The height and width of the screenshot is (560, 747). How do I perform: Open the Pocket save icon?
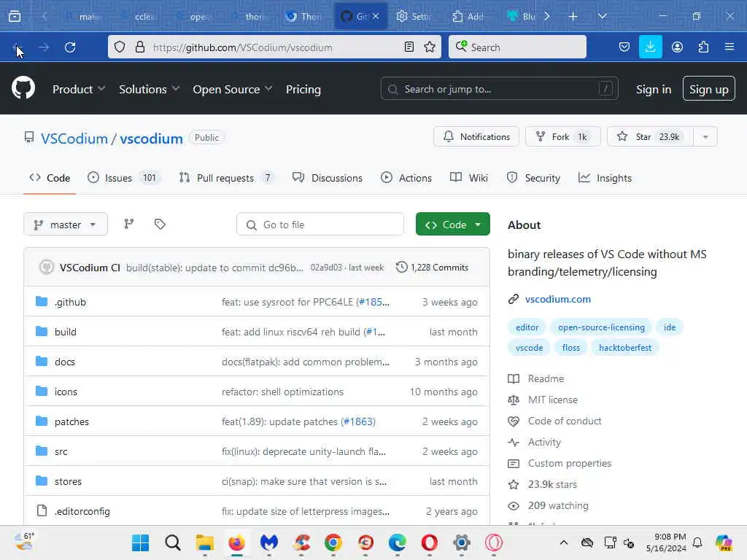[x=624, y=47]
